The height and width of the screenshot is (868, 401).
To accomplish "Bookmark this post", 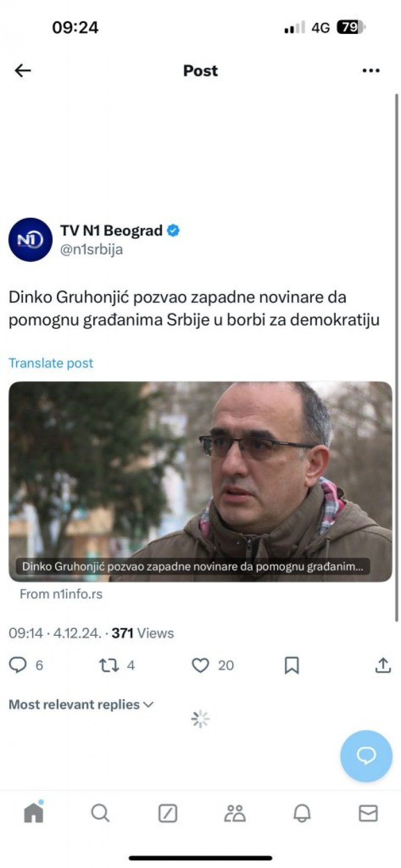I will pos(292,665).
